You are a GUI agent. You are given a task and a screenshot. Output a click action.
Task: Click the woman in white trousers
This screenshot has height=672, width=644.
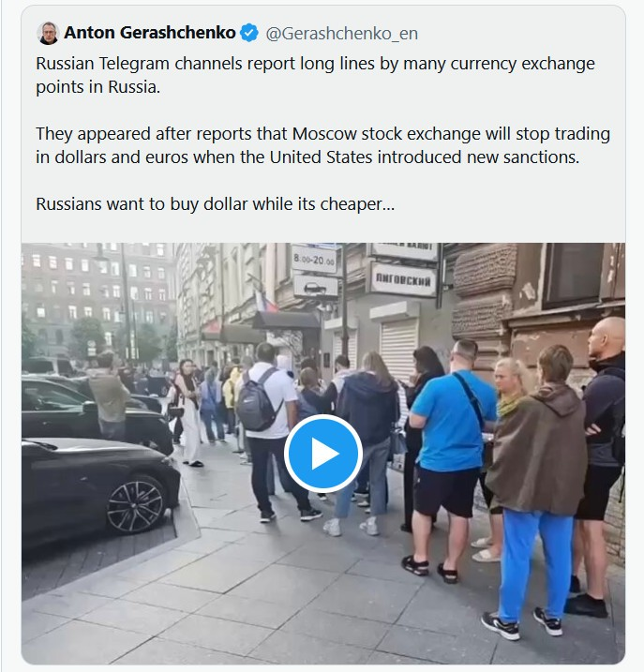click(187, 413)
